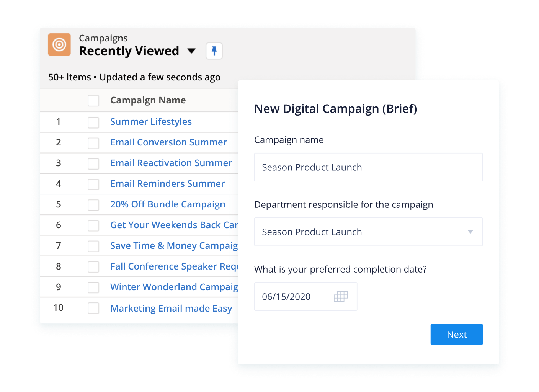Select the Email Conversion Summer checkbox
539x392 pixels.
point(93,143)
